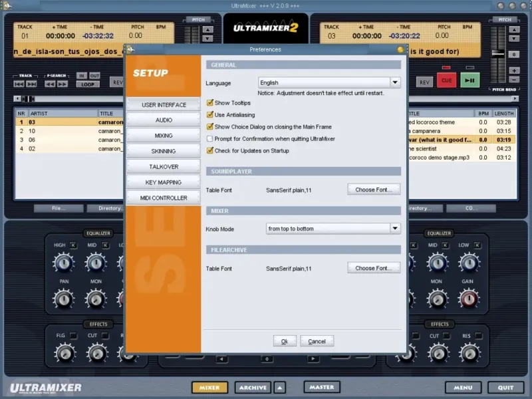This screenshot has height=399, width=532.
Task: Click the right deck REV button
Action: click(x=424, y=82)
